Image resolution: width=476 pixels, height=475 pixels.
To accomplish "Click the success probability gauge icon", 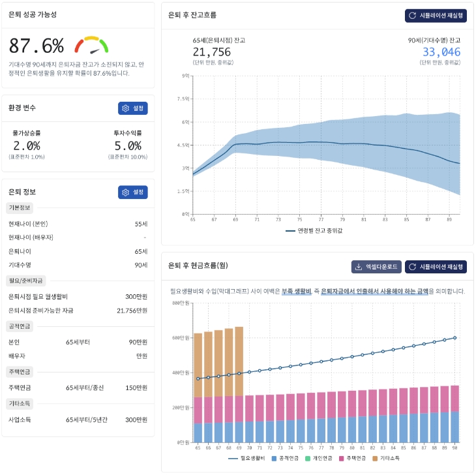I will tap(91, 46).
